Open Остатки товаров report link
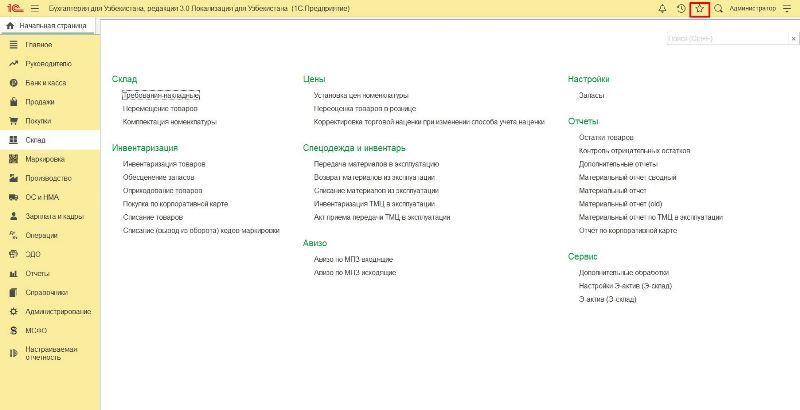Viewport: 800px width, 410px height. coord(607,137)
